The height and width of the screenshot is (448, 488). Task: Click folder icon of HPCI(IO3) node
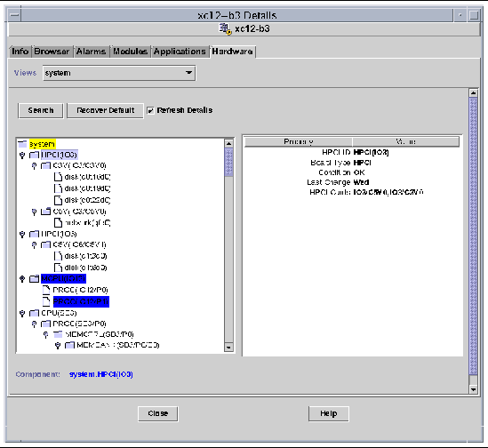click(x=35, y=155)
